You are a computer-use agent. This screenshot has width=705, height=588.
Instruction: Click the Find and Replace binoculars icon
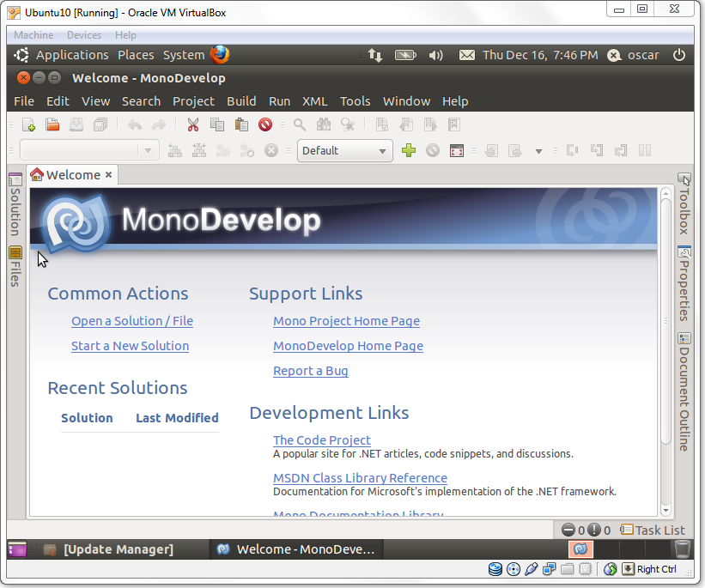pos(322,124)
